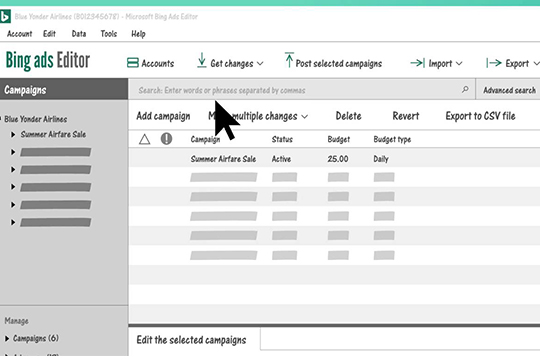Click the Delete button
The width and height of the screenshot is (540, 360).
pos(349,116)
